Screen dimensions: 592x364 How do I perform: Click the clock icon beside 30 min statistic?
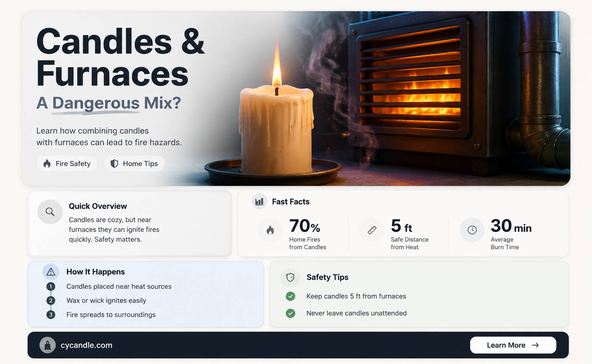click(472, 230)
